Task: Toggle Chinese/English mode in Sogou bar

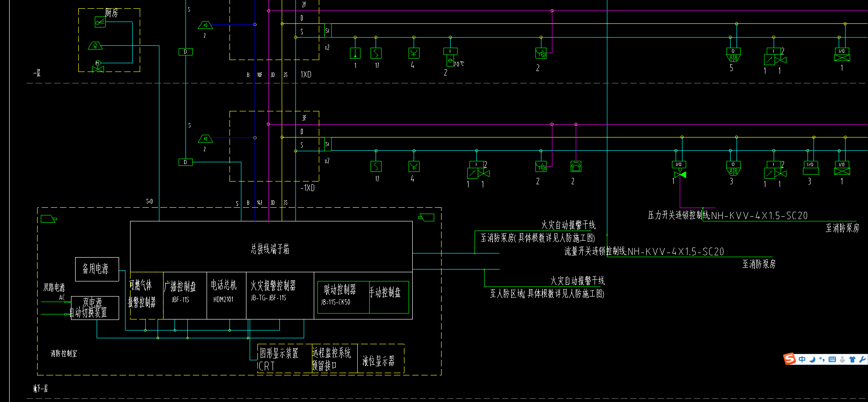Action: pyautogui.click(x=802, y=359)
